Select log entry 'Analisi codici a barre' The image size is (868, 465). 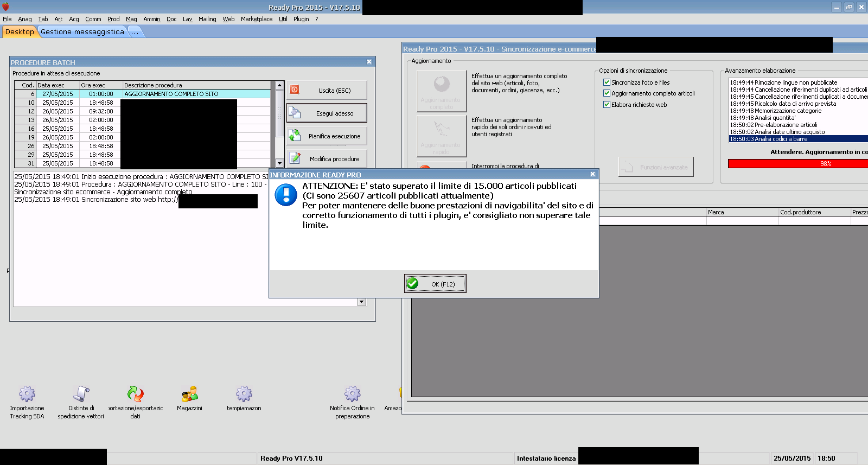(x=798, y=139)
